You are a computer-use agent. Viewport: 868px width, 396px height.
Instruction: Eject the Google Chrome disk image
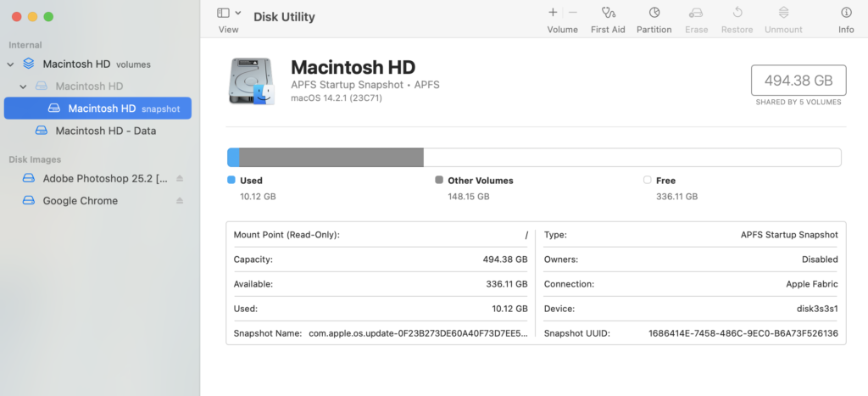(x=180, y=200)
